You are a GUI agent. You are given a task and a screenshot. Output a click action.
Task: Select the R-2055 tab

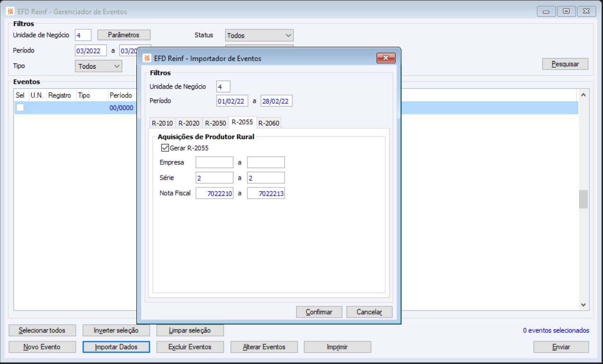coord(242,122)
